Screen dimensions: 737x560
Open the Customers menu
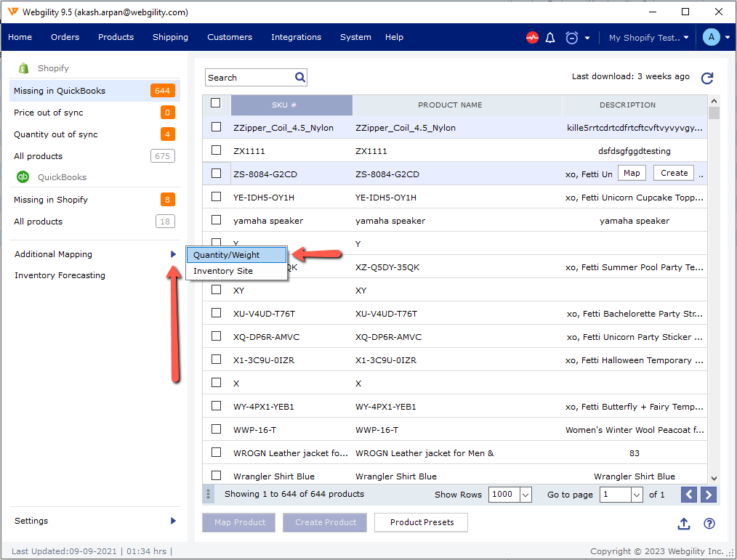click(230, 37)
